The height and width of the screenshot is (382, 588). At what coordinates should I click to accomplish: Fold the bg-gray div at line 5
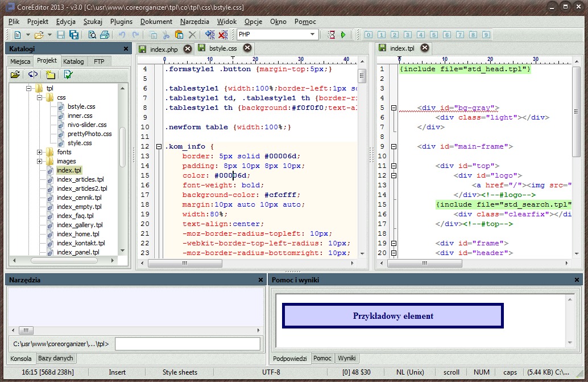(394, 108)
